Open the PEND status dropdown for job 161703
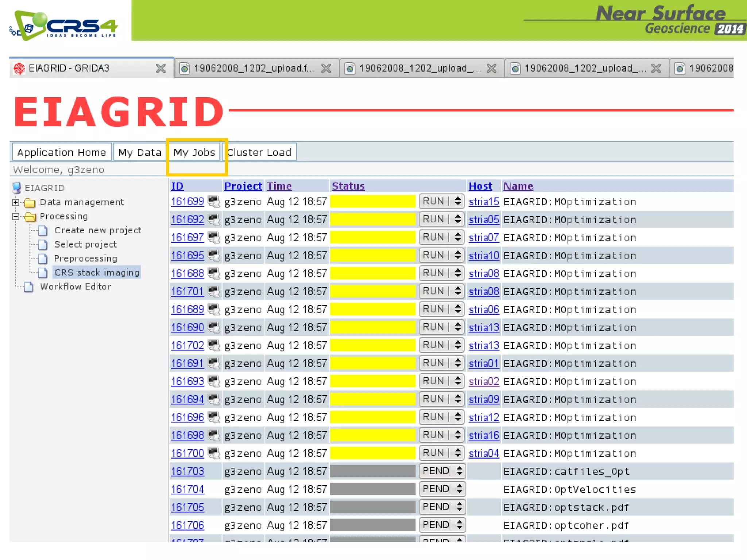Viewport: 747px width, 560px height. (442, 471)
